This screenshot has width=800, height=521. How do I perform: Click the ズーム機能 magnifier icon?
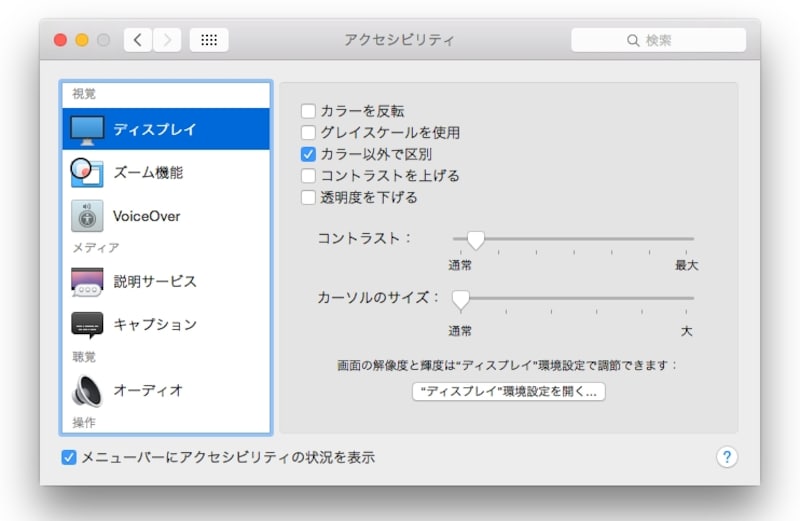[x=87, y=172]
